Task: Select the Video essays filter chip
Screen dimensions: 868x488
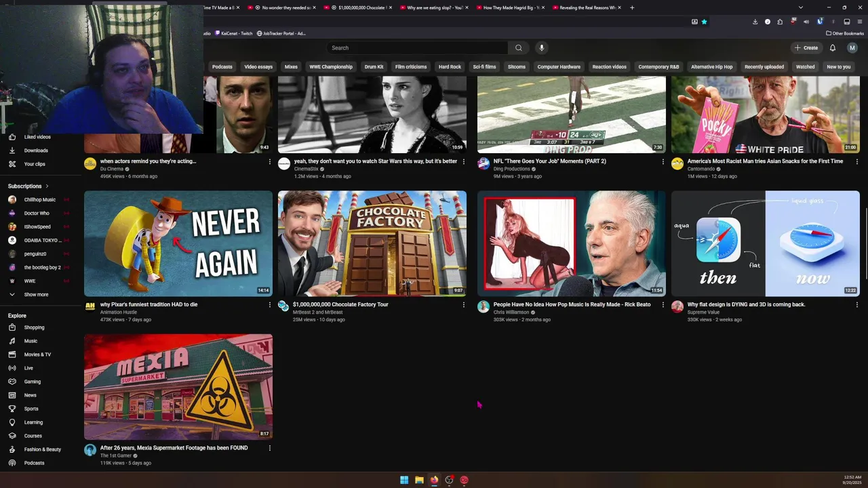Action: coord(258,66)
